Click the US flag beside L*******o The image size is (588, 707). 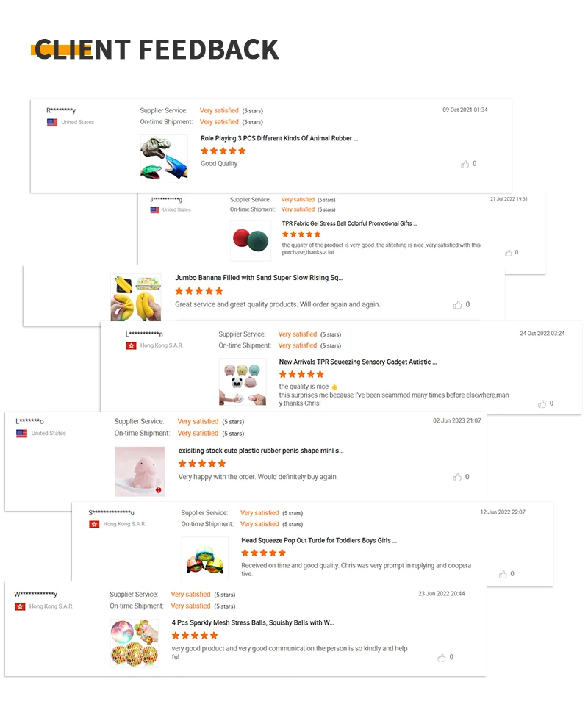(x=21, y=434)
